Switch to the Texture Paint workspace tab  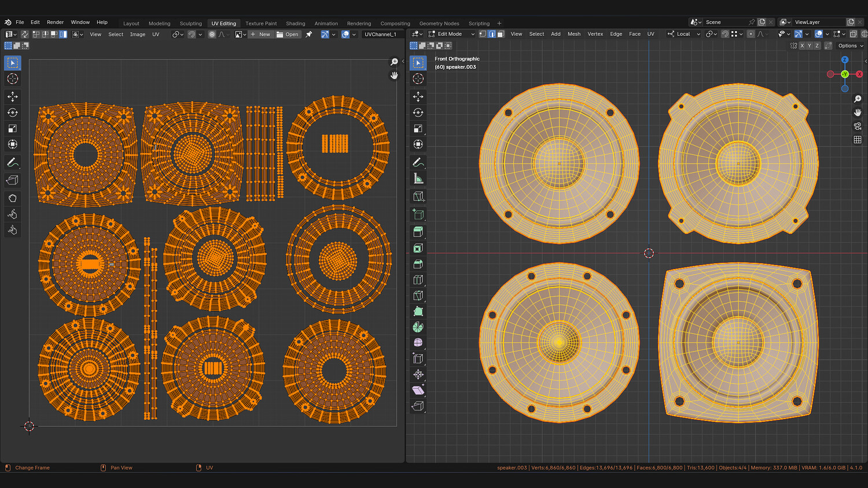point(261,24)
